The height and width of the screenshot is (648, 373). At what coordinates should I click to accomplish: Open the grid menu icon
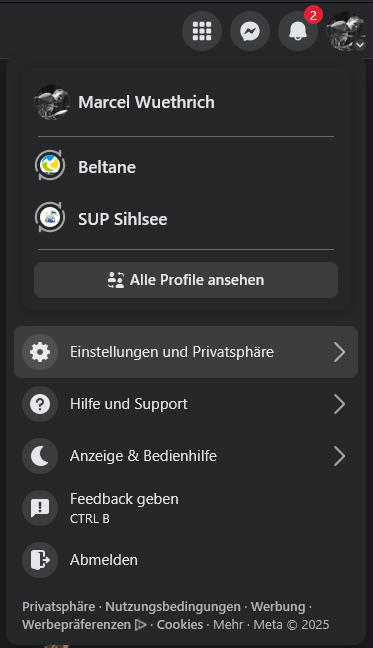202,31
